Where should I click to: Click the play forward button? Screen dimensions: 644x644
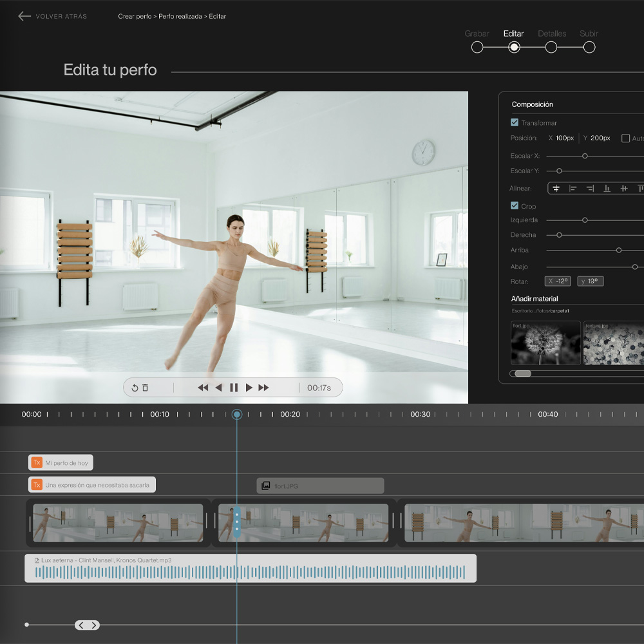[249, 388]
